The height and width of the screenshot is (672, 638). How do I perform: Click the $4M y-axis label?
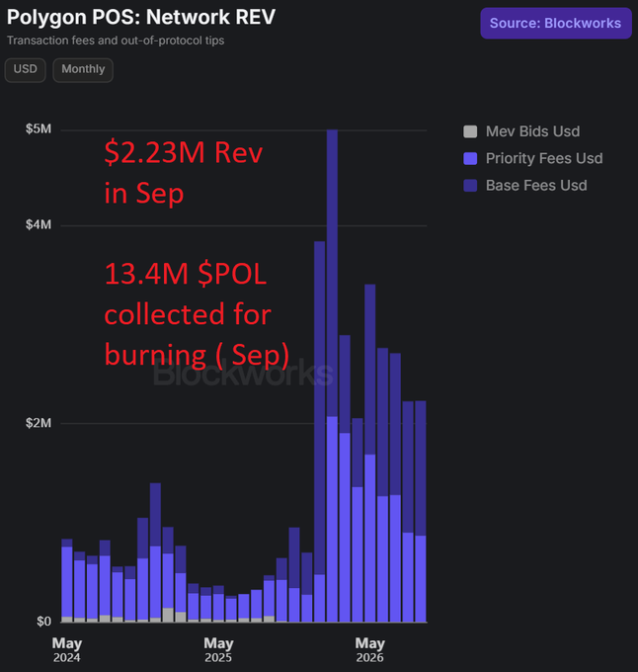pos(39,224)
